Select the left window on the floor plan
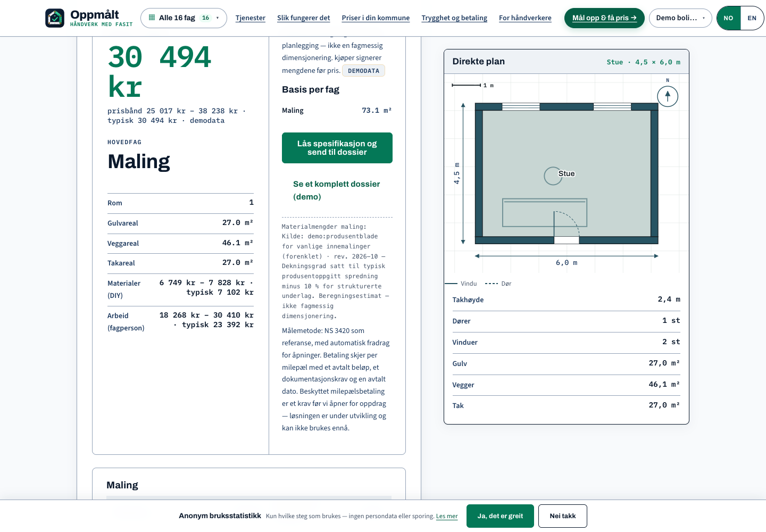 (521, 107)
